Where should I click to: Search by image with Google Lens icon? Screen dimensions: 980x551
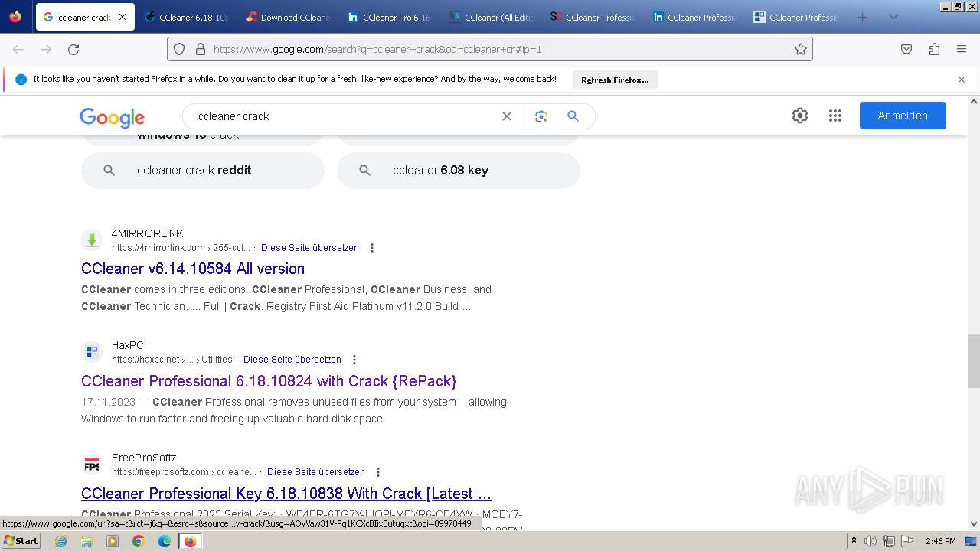tap(541, 116)
